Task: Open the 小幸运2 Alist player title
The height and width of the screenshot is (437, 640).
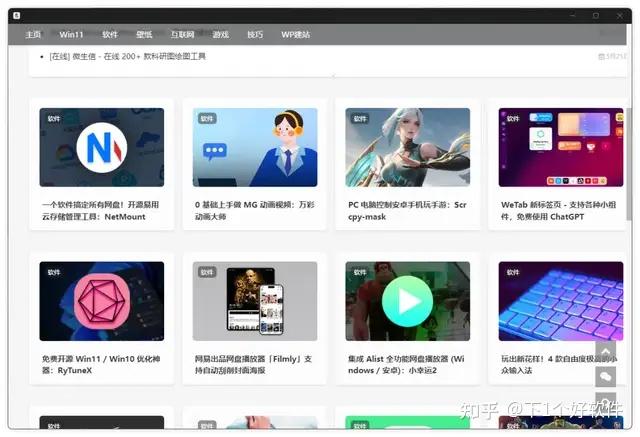Action: point(406,364)
